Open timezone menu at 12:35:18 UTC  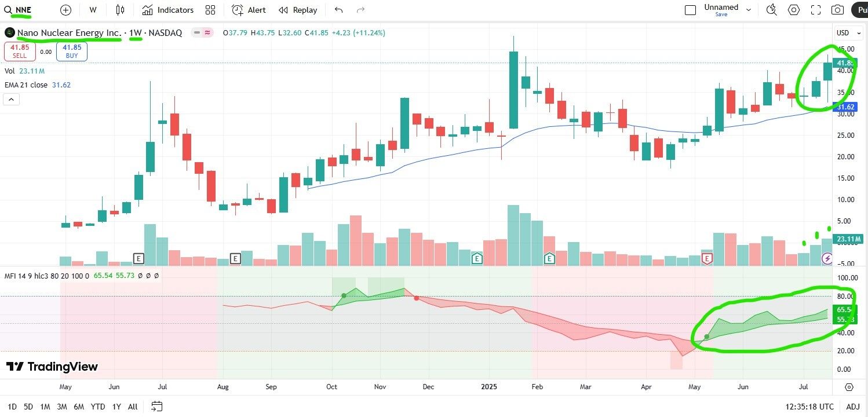point(809,407)
